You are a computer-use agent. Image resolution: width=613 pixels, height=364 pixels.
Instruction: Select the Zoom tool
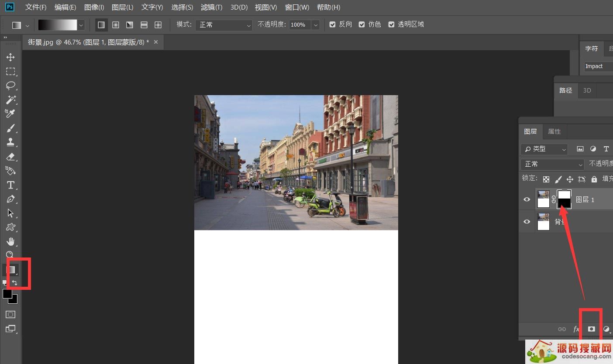[11, 255]
